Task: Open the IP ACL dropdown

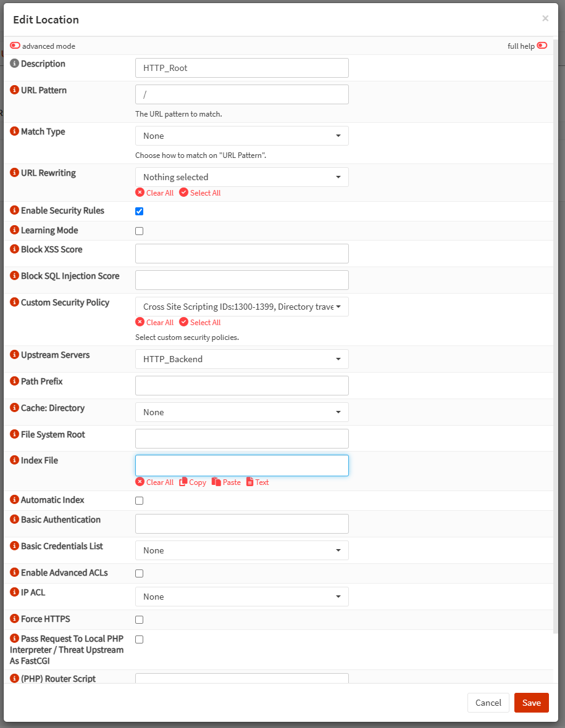Action: (241, 597)
